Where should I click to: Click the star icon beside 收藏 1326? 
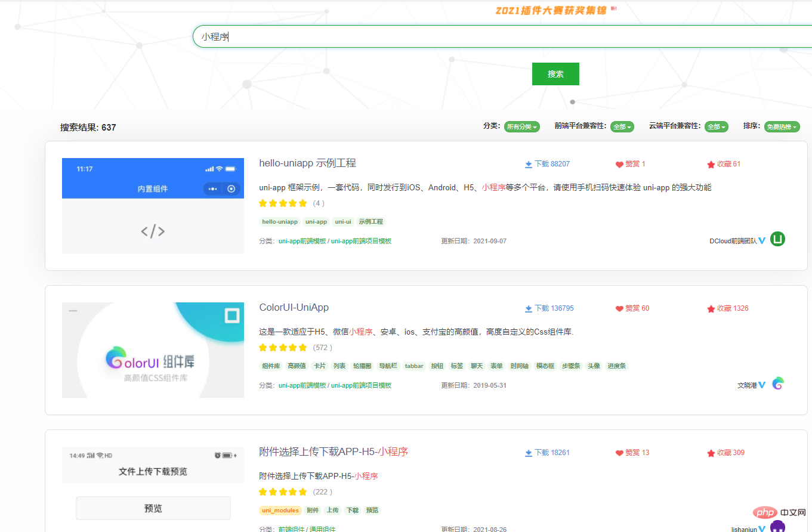711,309
